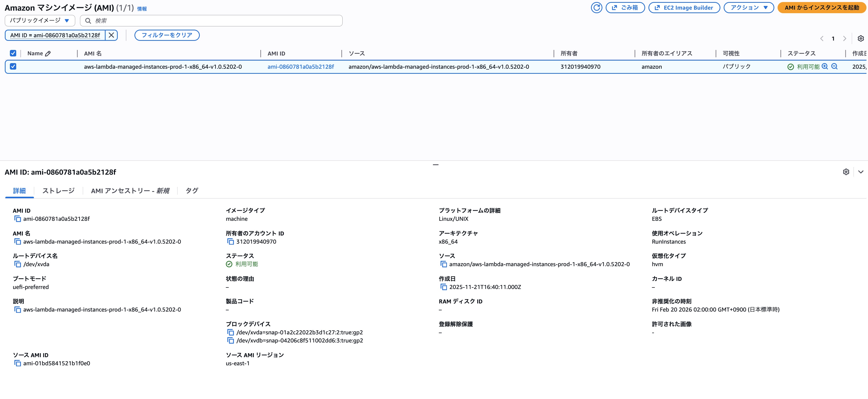The height and width of the screenshot is (399, 868).
Task: Open ami-0860781a0a5b2128f link in table
Action: (301, 67)
